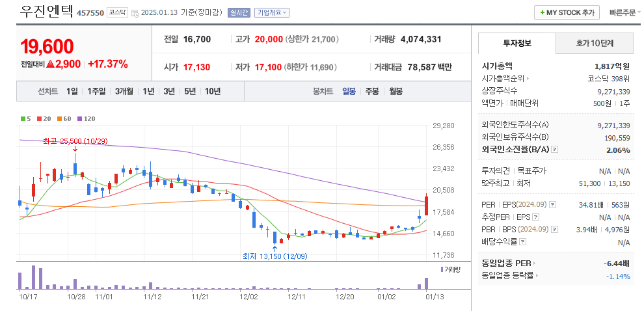Select the 3년 line chart period

click(169, 91)
